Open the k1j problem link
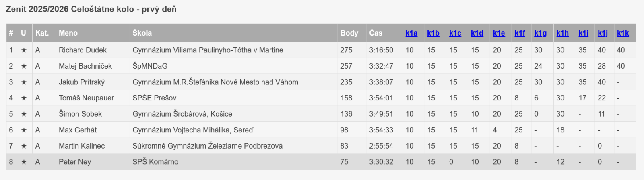Viewport: 644px width, 180px height. click(603, 33)
